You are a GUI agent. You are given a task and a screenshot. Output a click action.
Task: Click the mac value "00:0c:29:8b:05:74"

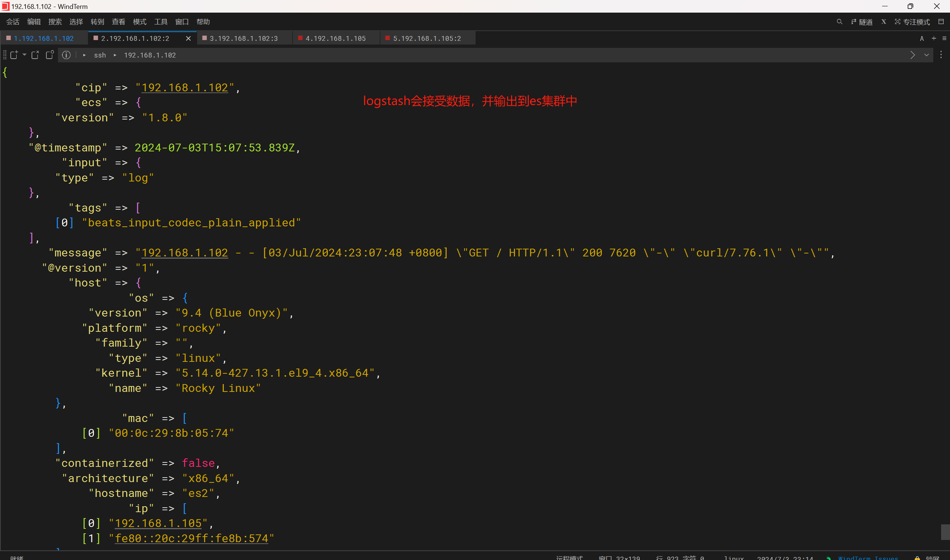[x=172, y=433]
